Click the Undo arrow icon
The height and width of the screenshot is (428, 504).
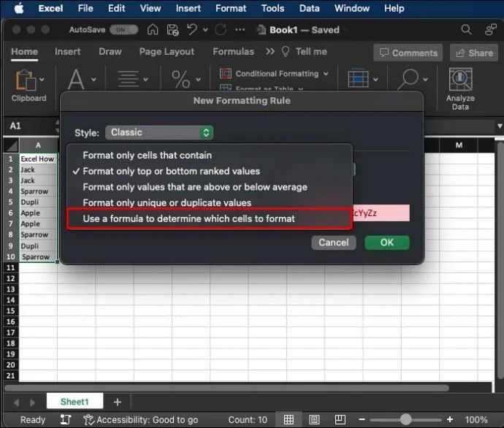coord(193,30)
